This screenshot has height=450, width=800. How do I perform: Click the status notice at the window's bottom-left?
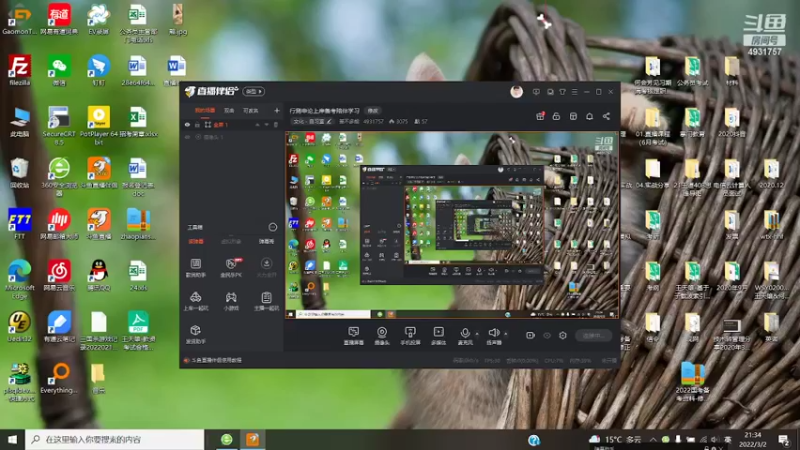(x=213, y=360)
